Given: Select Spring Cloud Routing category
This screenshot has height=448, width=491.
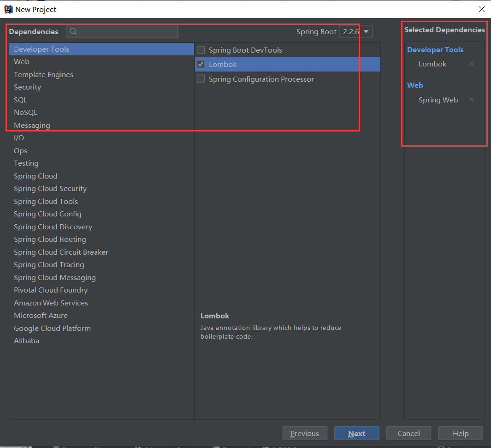Looking at the screenshot, I should [x=101, y=239].
